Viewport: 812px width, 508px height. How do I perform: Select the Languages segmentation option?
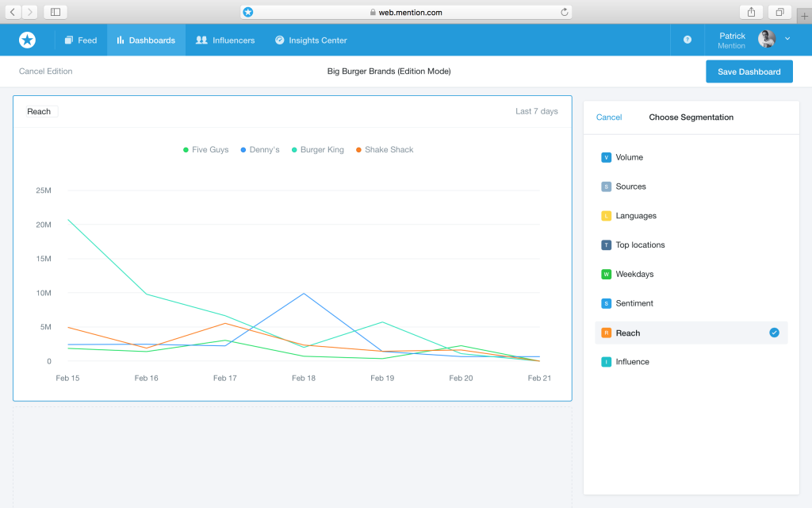point(691,216)
